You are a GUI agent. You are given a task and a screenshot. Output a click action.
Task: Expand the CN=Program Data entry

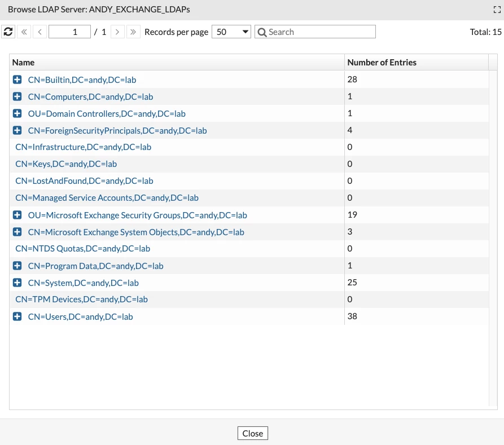[17, 266]
